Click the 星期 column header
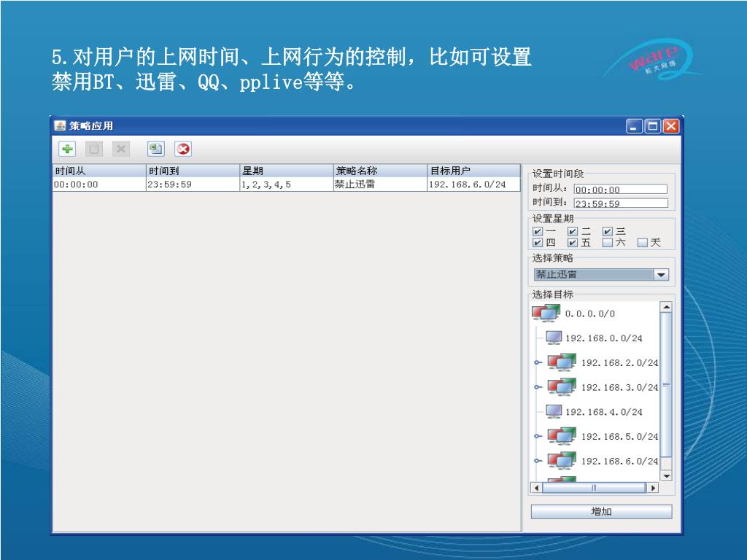The height and width of the screenshot is (560, 747). point(286,171)
